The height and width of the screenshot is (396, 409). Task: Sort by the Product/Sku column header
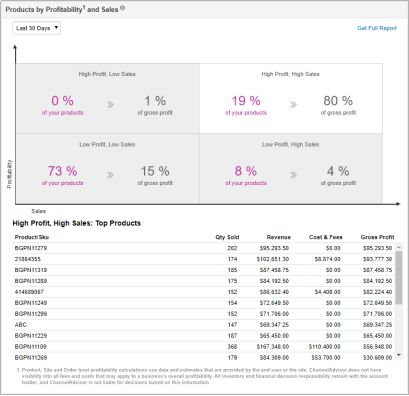tap(32, 237)
